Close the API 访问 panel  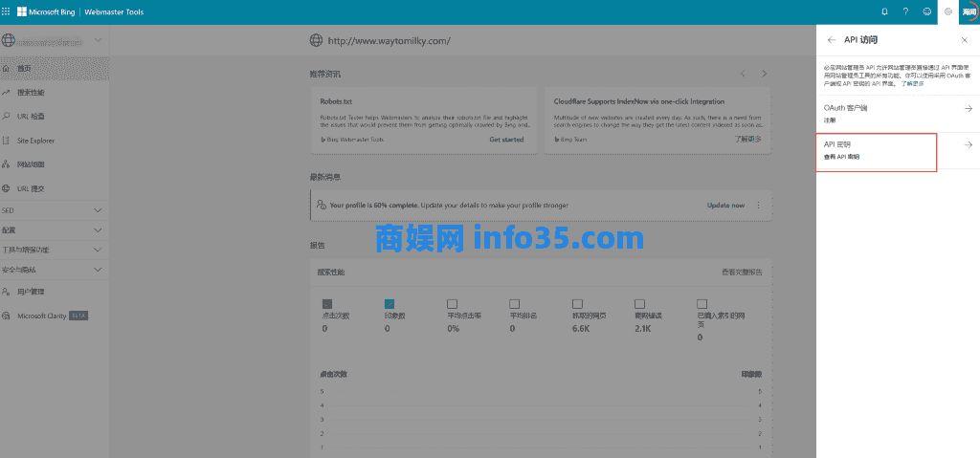click(965, 40)
